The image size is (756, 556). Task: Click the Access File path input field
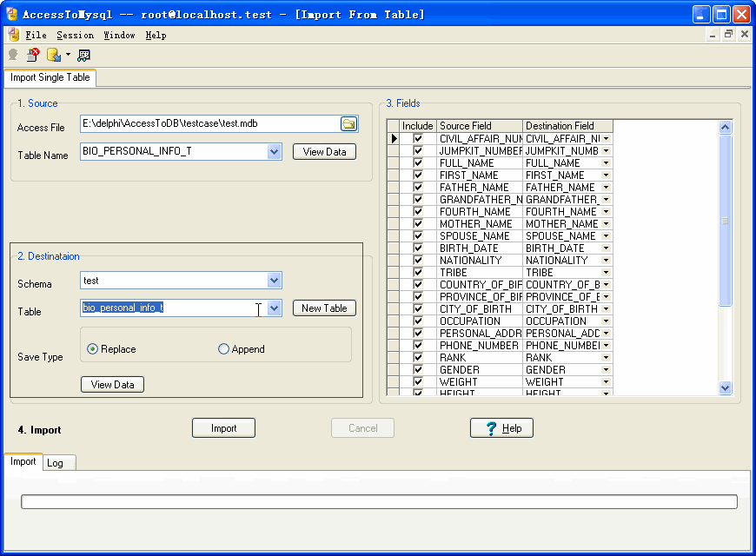tap(210, 124)
